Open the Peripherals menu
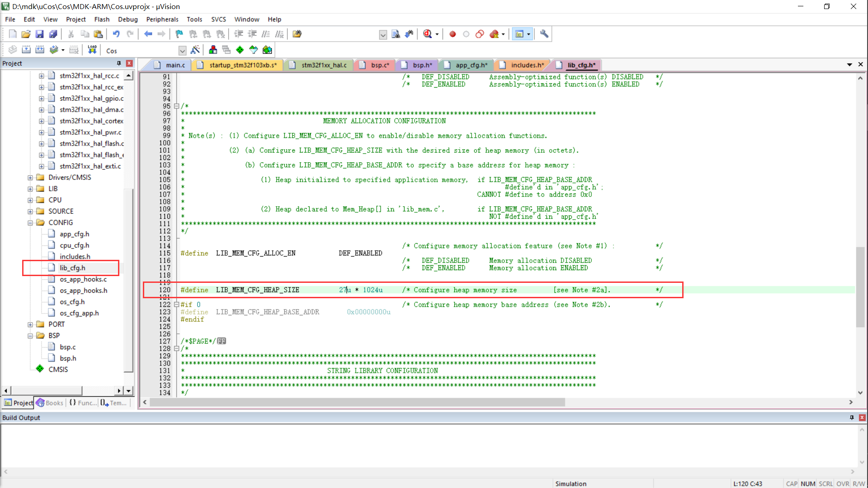Viewport: 868px width, 488px height. (x=162, y=19)
